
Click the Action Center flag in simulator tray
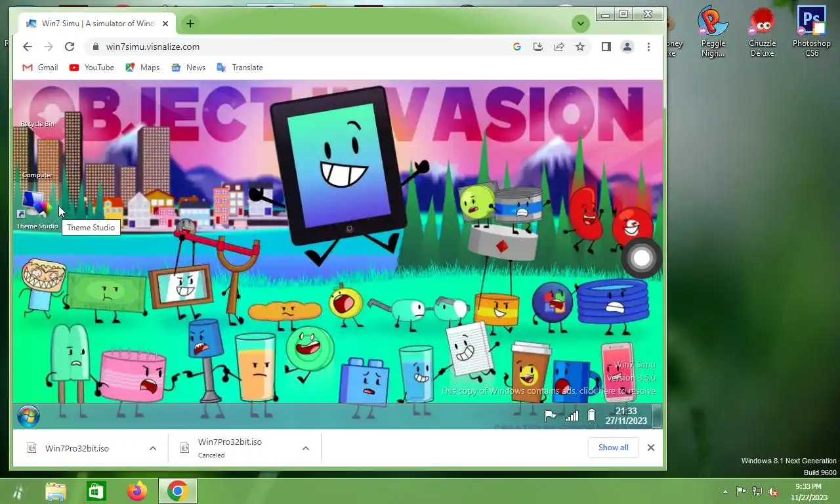tap(550, 416)
